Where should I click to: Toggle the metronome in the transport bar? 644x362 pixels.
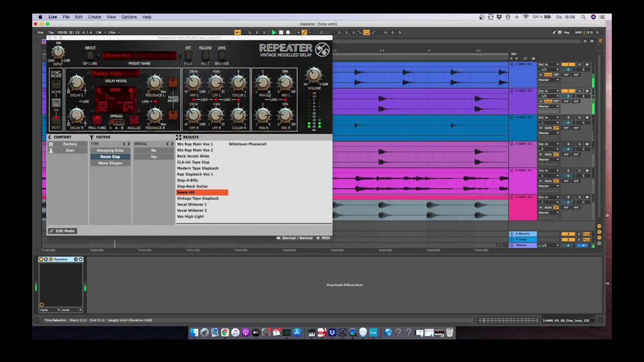[99, 32]
